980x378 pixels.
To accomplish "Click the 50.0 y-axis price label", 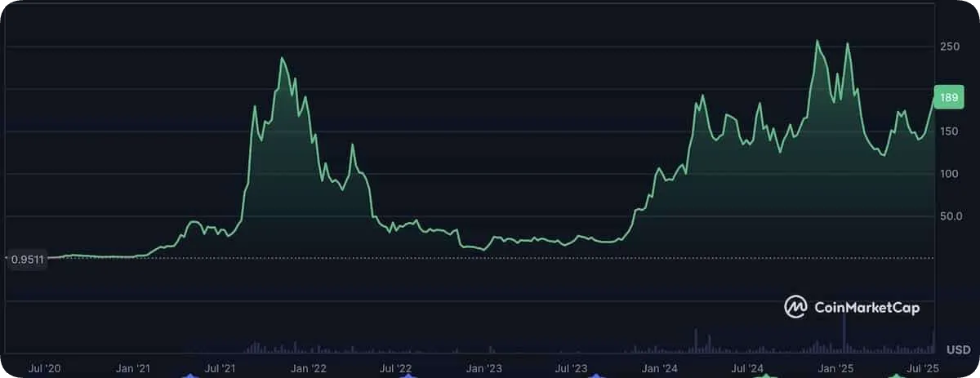I will coord(949,216).
